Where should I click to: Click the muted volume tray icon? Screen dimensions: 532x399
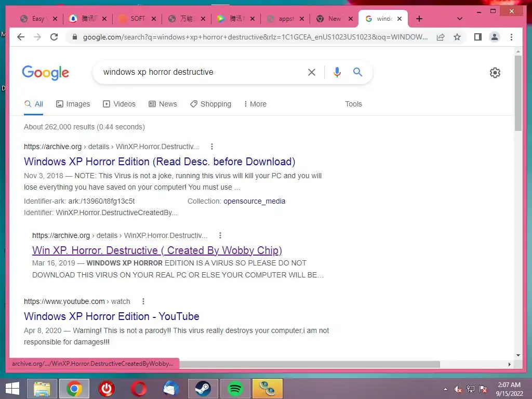(458, 389)
